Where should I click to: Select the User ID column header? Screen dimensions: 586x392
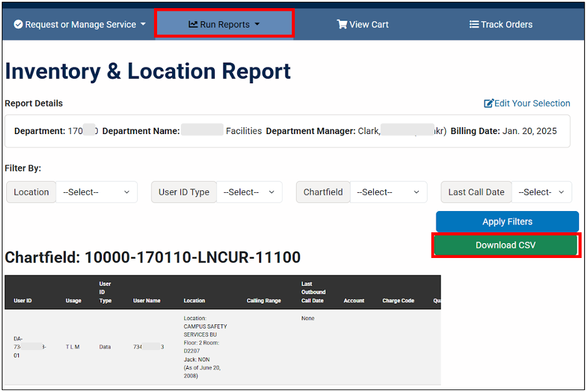23,300
